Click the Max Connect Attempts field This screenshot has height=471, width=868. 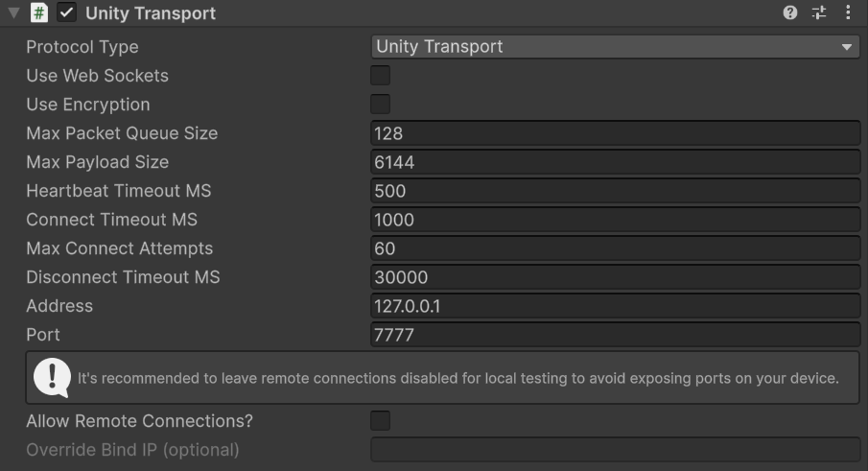pyautogui.click(x=615, y=248)
